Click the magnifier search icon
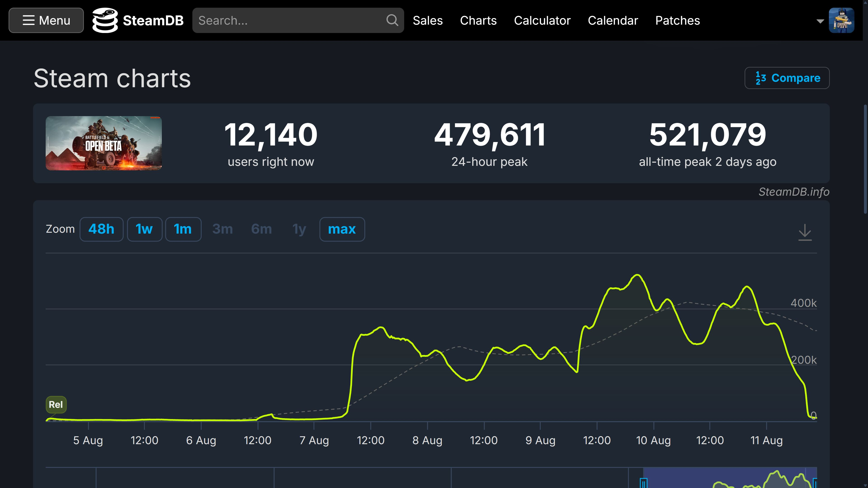The width and height of the screenshot is (868, 488). (x=392, y=20)
